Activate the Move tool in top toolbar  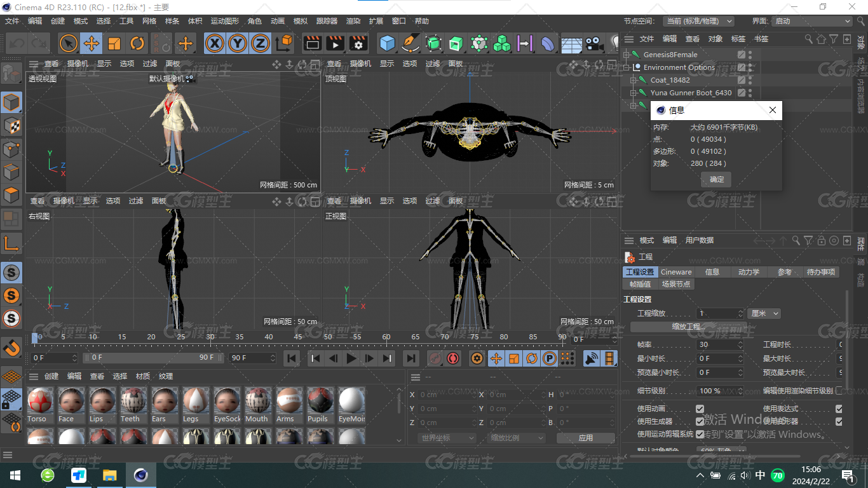(x=92, y=43)
